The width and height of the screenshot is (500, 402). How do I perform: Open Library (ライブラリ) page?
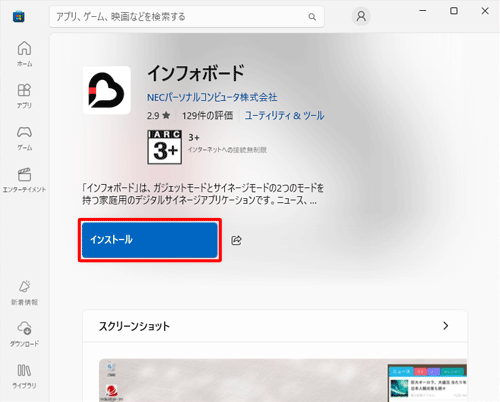click(24, 376)
